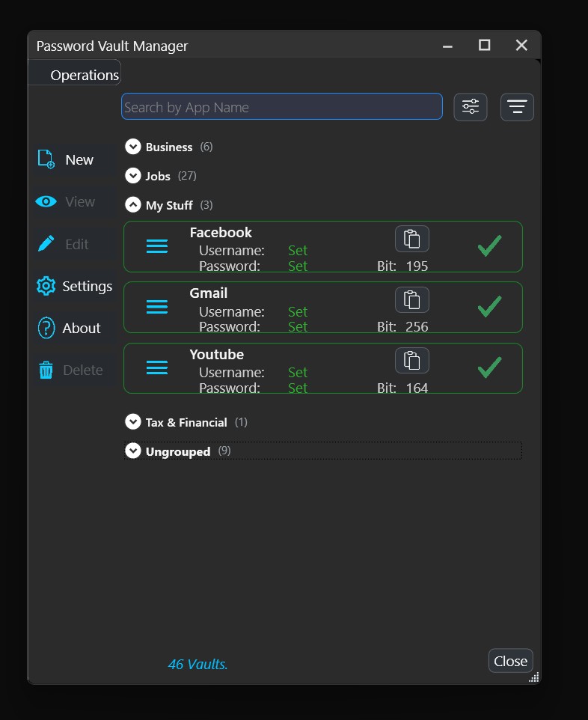
Task: Click the Ungrouped group label
Action: point(177,451)
